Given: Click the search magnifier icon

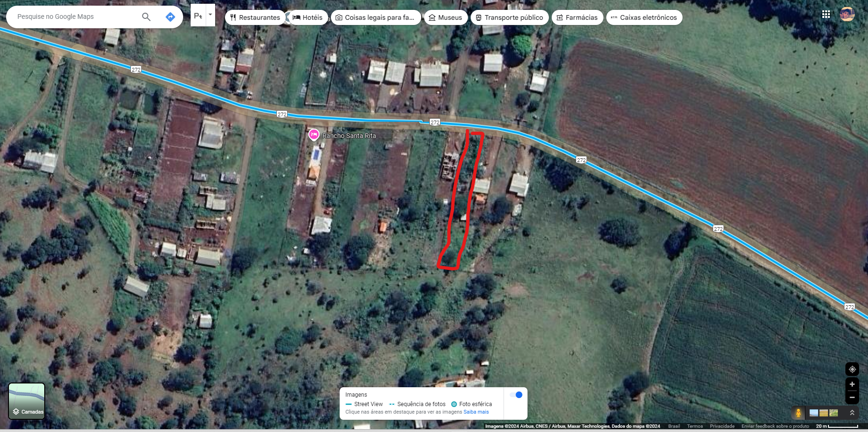Looking at the screenshot, I should click(x=146, y=17).
